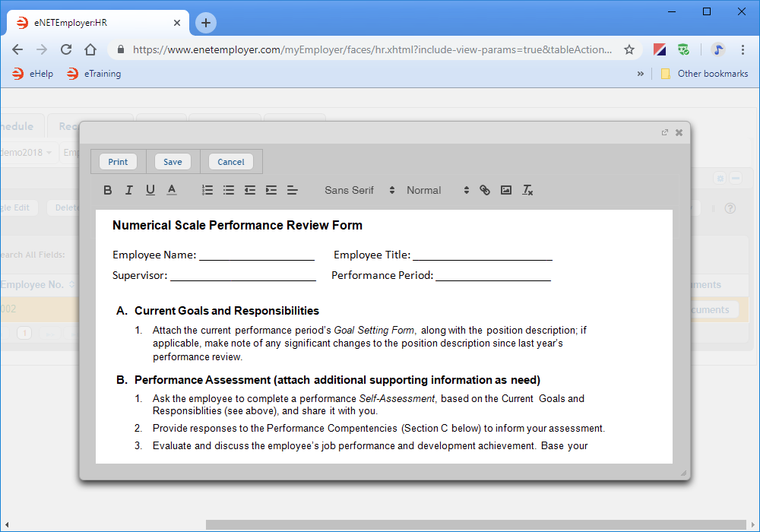The image size is (760, 532).
Task: Insert a numbered list
Action: [207, 190]
